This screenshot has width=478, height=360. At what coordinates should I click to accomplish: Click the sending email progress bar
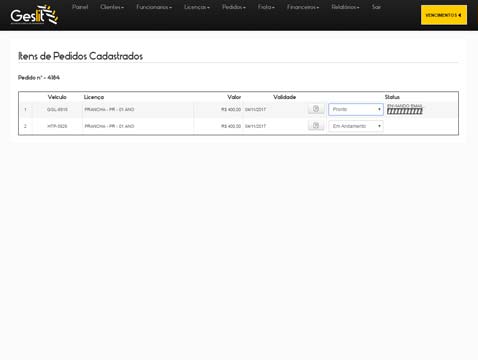[x=405, y=111]
